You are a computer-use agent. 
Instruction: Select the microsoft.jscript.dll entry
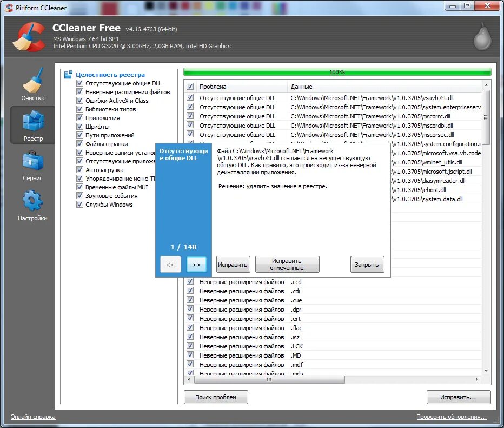pos(436,172)
